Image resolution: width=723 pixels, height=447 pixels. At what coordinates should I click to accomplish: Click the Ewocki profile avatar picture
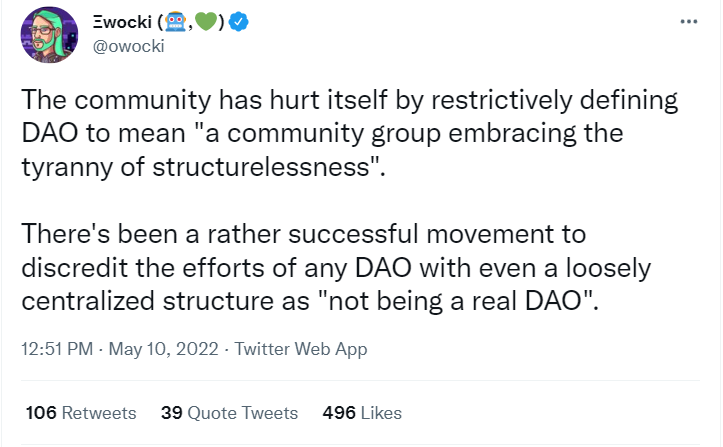(x=49, y=35)
